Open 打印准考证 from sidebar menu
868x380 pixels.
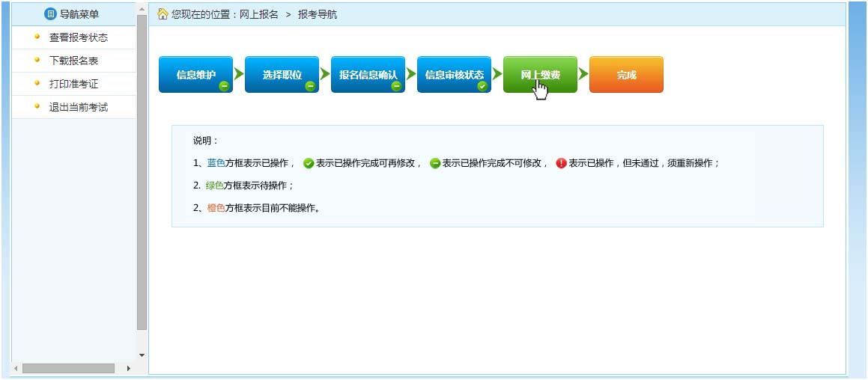coord(73,84)
